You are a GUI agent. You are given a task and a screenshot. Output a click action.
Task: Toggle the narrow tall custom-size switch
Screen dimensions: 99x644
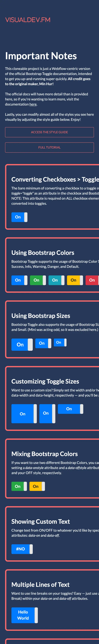[47, 414]
